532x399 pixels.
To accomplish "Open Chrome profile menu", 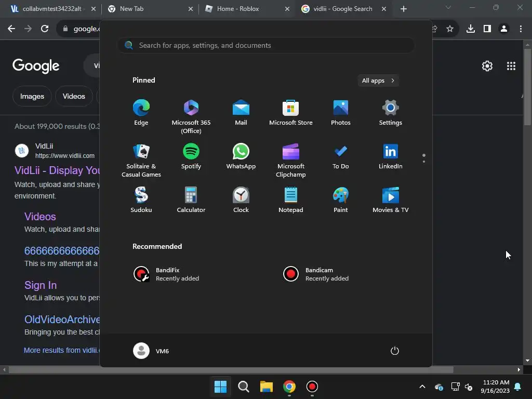I will tap(504, 29).
